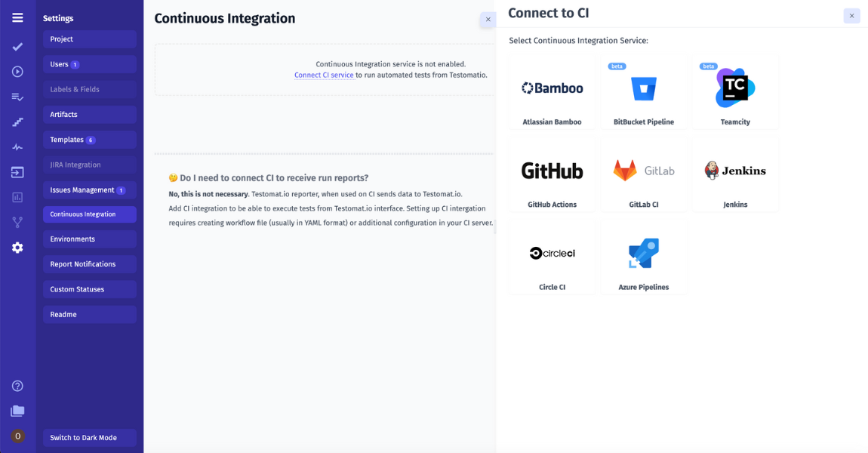
Task: Open the reports chart icon in sidebar
Action: pyautogui.click(x=17, y=197)
